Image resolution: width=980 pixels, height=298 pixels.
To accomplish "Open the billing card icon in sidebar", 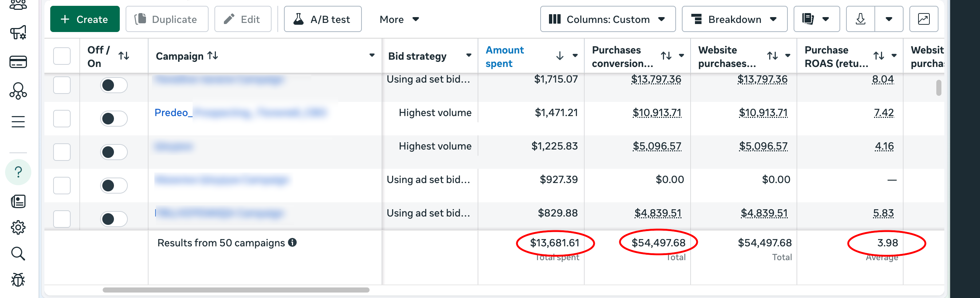I will [18, 61].
